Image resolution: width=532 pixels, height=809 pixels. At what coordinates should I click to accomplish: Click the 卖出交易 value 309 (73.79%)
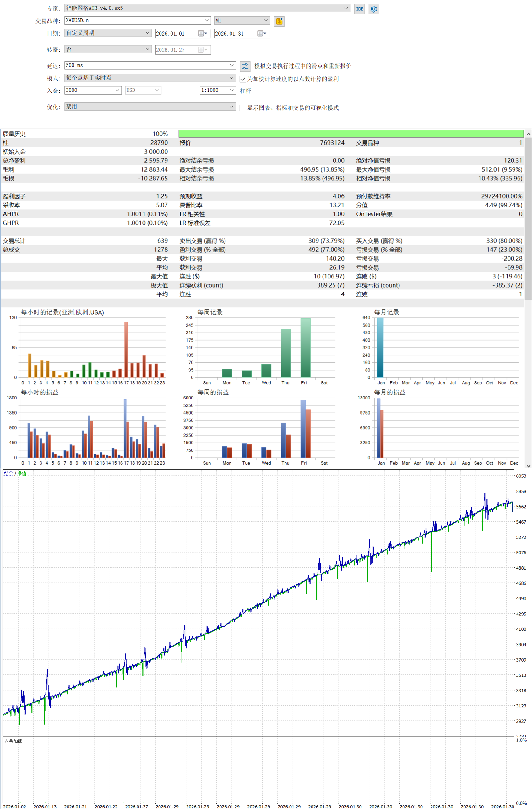(326, 241)
